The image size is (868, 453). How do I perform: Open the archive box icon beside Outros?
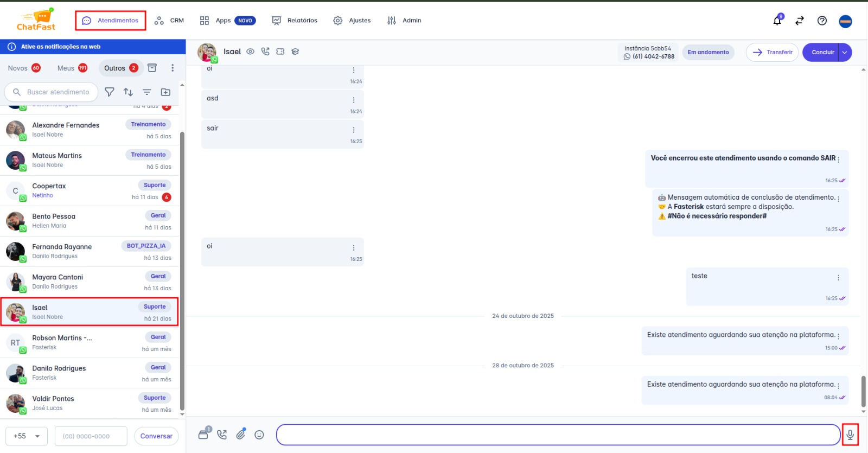point(152,68)
